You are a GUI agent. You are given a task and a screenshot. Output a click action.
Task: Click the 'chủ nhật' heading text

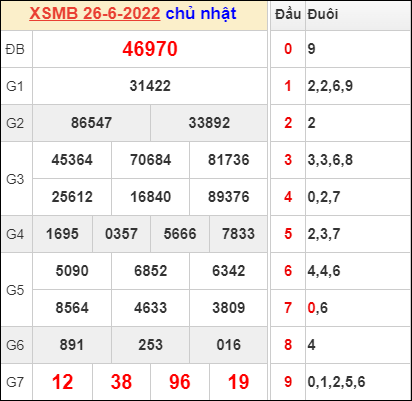(x=201, y=14)
